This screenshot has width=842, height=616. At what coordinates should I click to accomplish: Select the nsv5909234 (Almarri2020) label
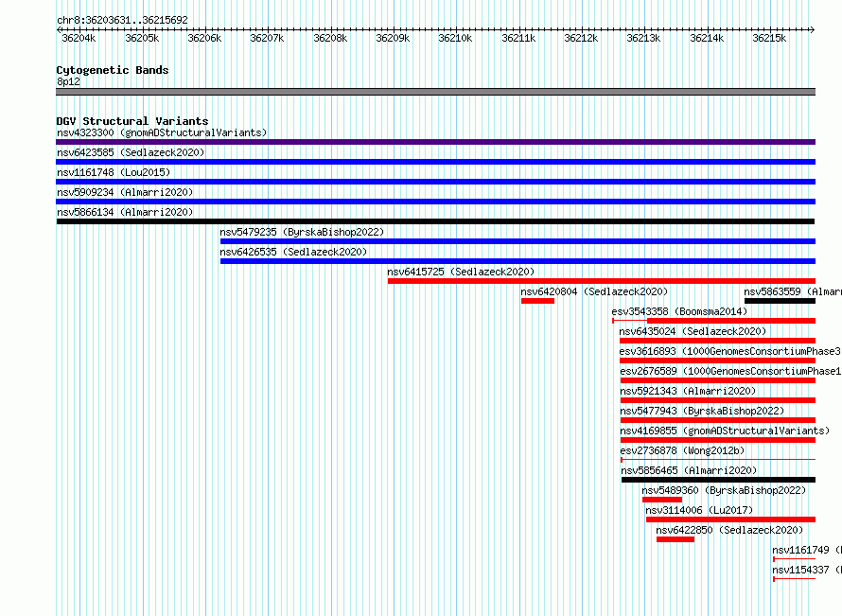point(125,192)
